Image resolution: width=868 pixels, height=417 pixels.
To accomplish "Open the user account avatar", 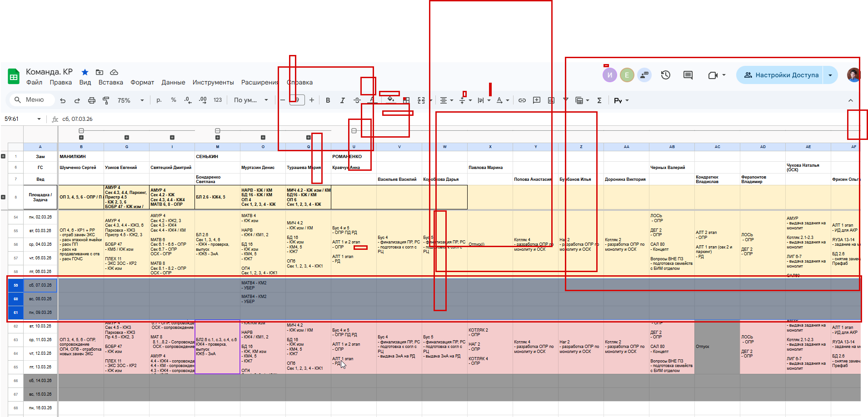I will point(853,75).
